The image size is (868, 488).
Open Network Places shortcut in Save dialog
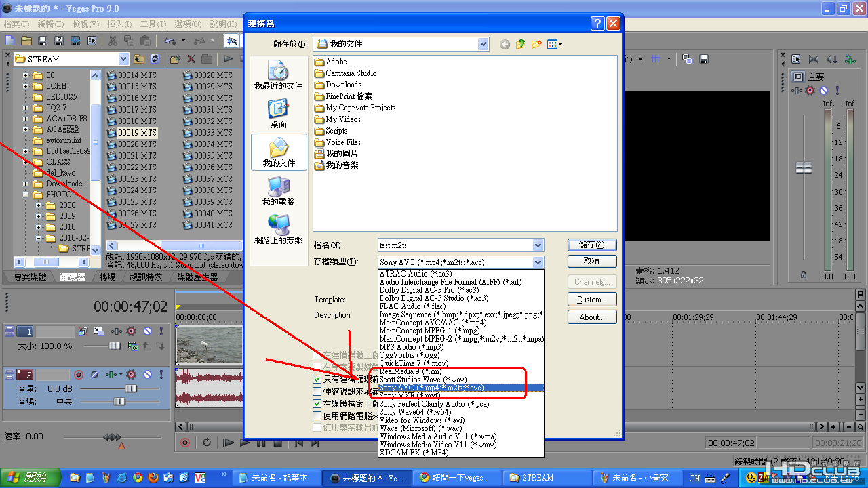coord(278,229)
